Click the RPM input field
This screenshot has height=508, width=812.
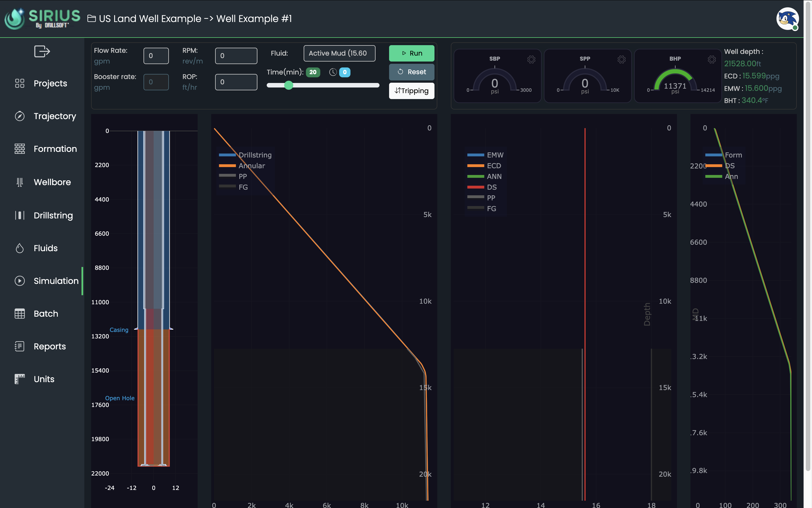pos(236,56)
